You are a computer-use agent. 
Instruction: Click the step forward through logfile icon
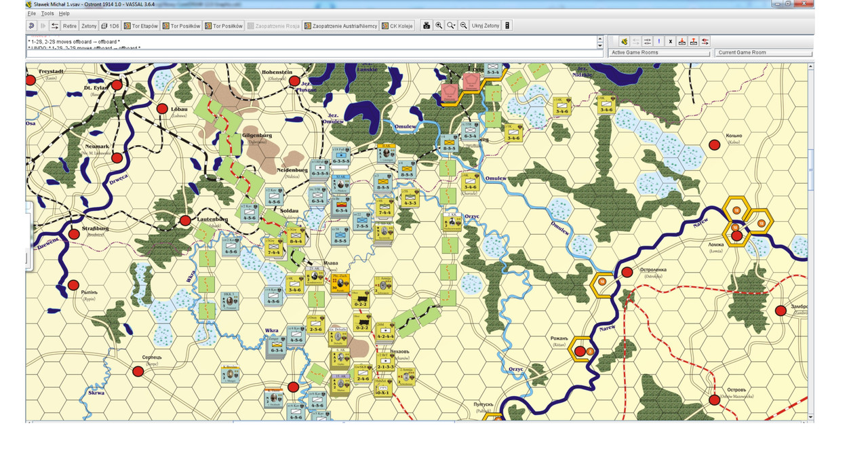43,26
